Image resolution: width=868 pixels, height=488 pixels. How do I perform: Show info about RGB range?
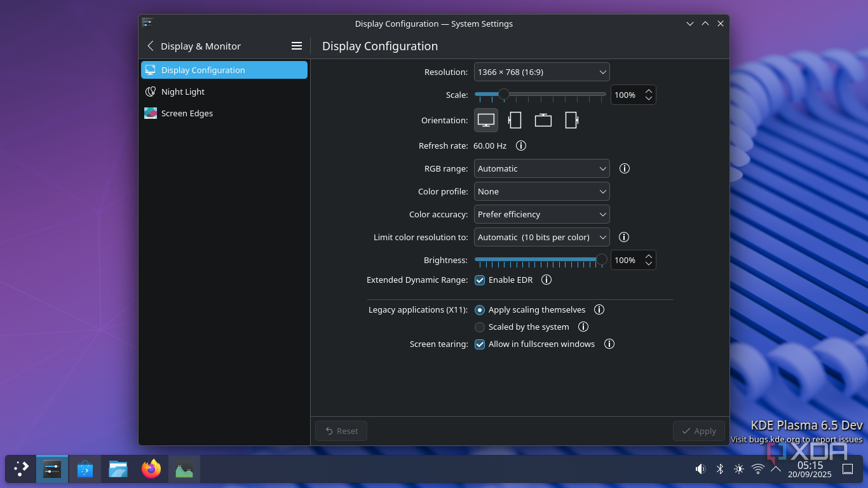[x=625, y=168]
